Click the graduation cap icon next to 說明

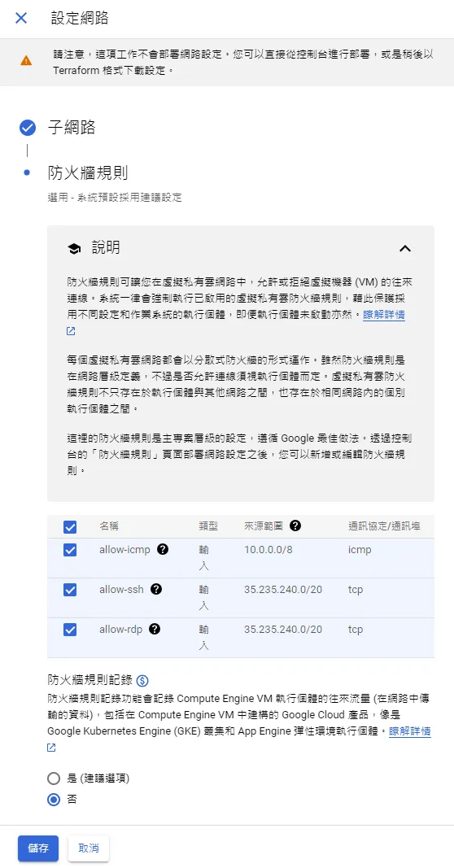[74, 249]
